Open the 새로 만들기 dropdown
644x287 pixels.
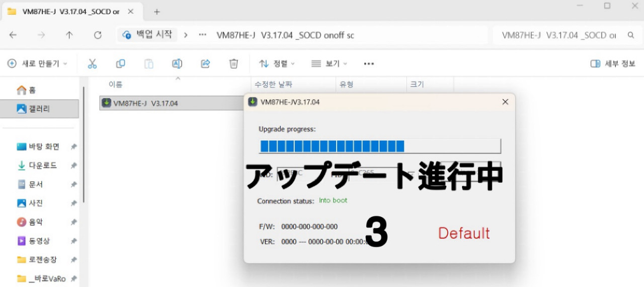click(38, 63)
